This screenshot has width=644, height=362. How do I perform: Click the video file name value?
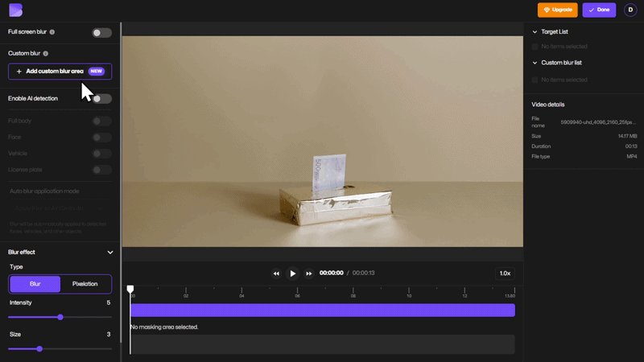coord(598,122)
